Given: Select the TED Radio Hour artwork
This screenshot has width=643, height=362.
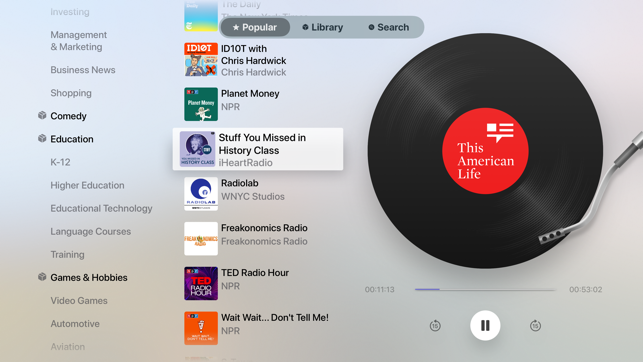Looking at the screenshot, I should click(201, 283).
